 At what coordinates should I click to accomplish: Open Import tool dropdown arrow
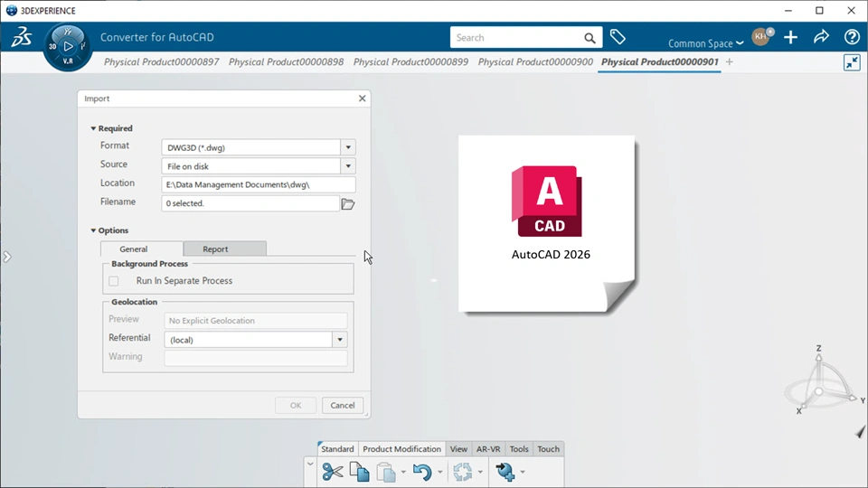click(x=523, y=472)
